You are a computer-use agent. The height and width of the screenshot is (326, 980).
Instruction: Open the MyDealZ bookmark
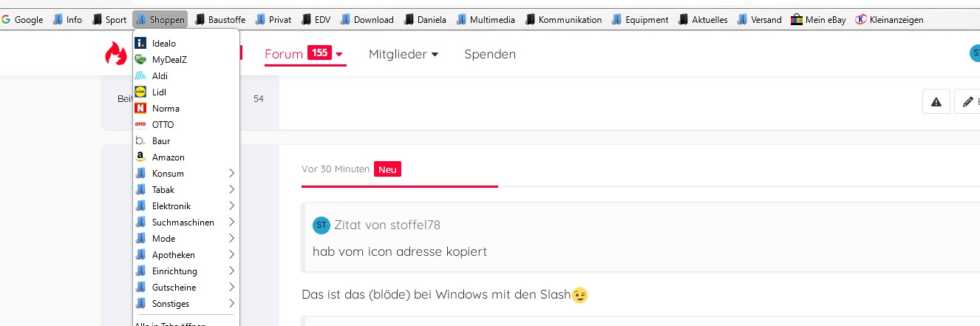pos(169,60)
